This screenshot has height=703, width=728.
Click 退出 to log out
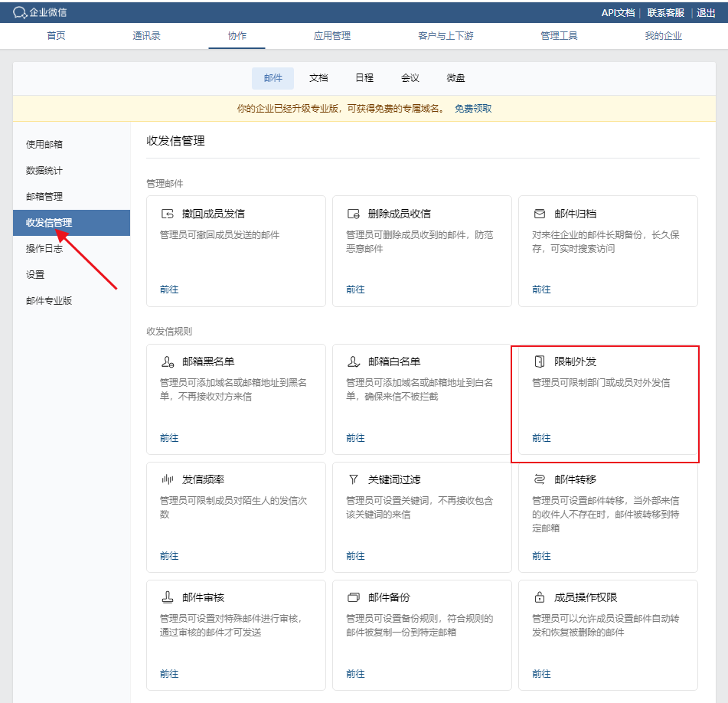tap(706, 13)
